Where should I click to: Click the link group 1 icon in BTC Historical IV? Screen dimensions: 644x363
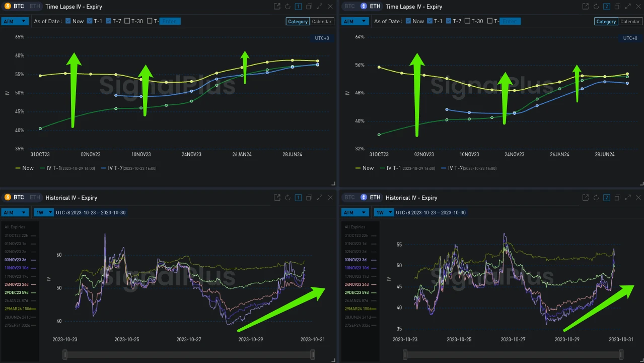[298, 198]
